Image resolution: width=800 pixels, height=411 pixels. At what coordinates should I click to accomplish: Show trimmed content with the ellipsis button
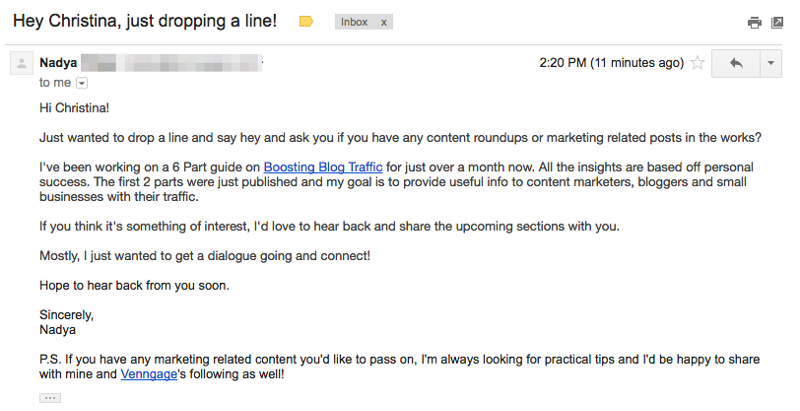pyautogui.click(x=50, y=397)
